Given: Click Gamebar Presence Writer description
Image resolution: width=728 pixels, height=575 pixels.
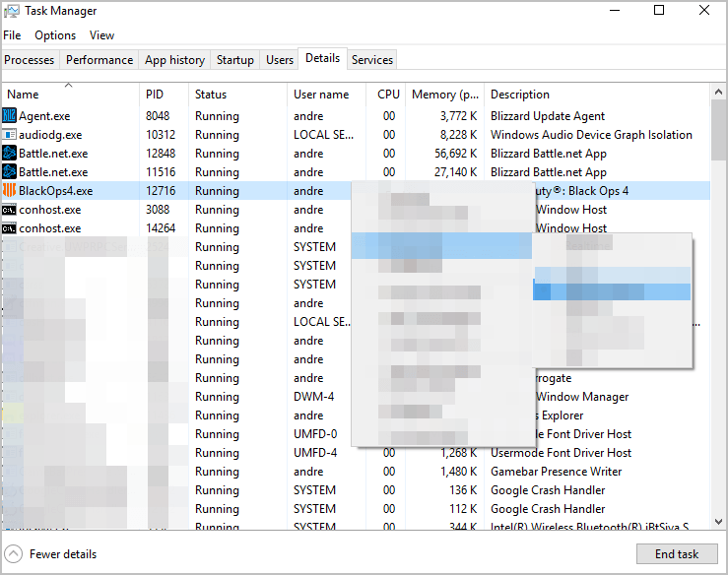Looking at the screenshot, I should point(557,472).
